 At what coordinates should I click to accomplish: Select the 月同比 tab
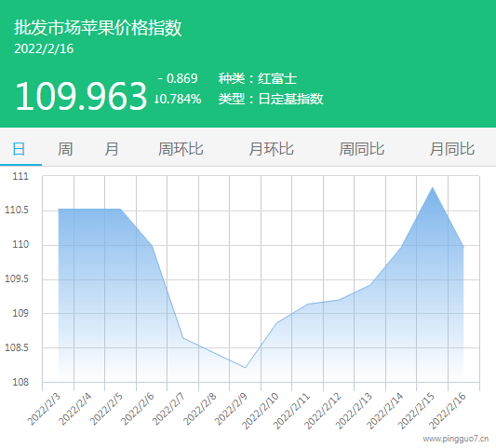pyautogui.click(x=452, y=149)
